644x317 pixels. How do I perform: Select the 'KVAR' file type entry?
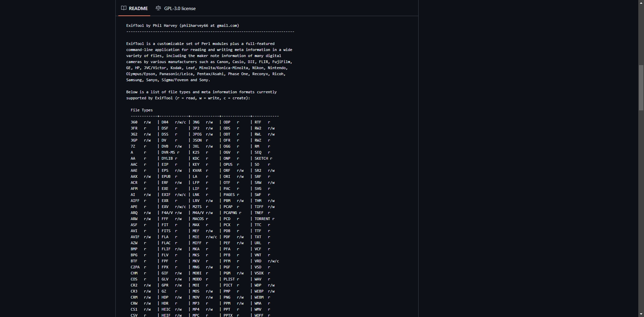click(x=197, y=170)
